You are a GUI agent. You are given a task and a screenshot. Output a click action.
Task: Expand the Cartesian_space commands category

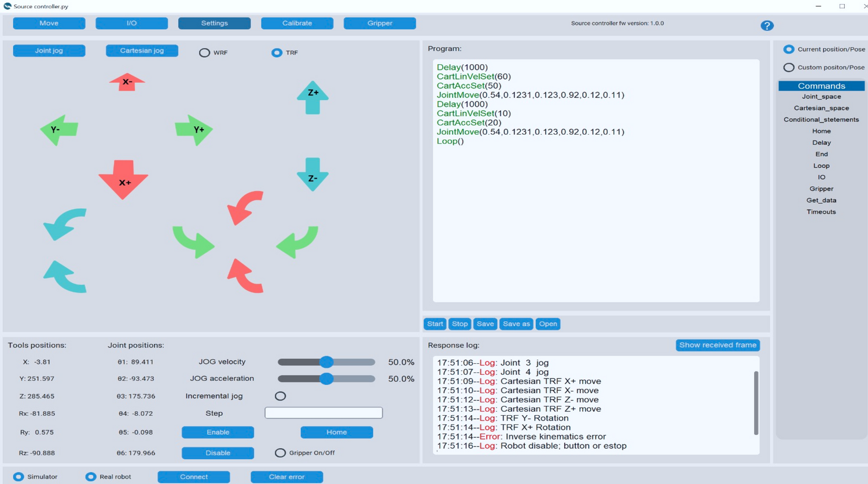coord(821,108)
